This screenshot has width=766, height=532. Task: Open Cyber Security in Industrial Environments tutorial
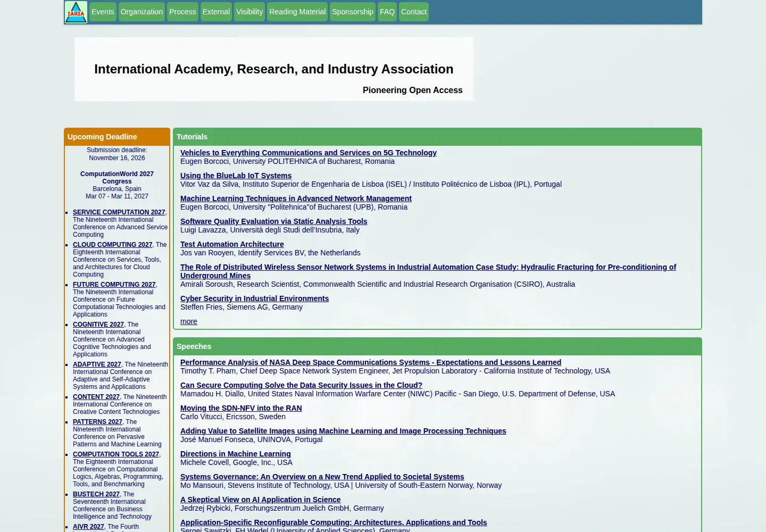pos(254,298)
